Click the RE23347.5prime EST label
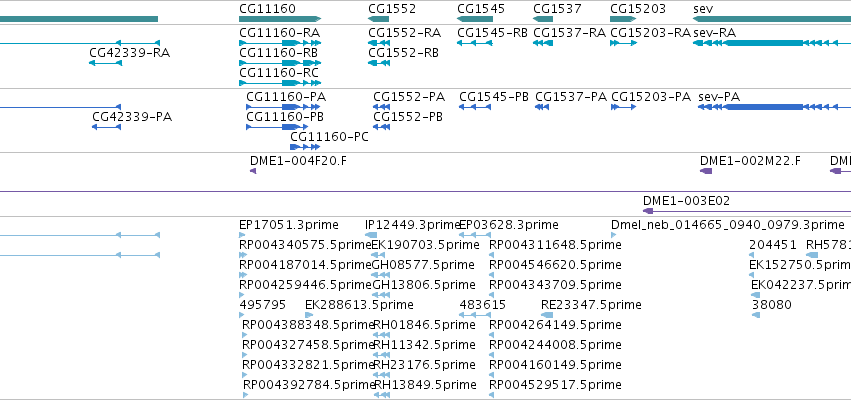This screenshot has width=851, height=400. point(592,304)
